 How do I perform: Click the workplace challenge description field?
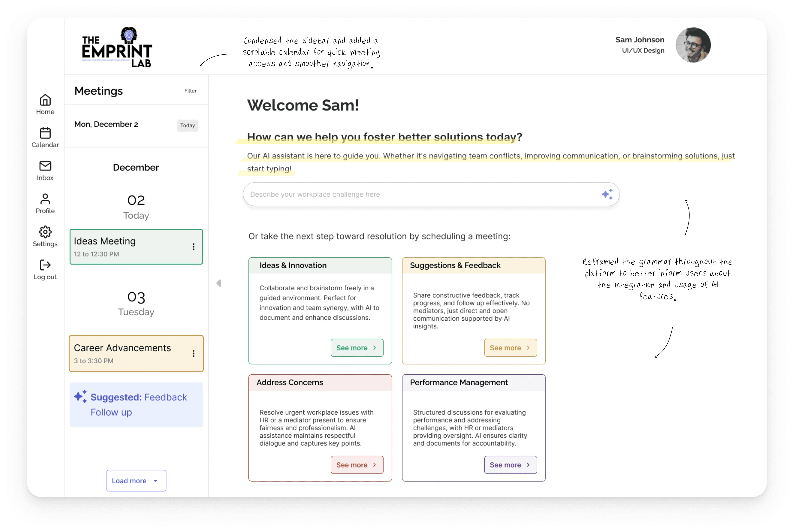[421, 195]
